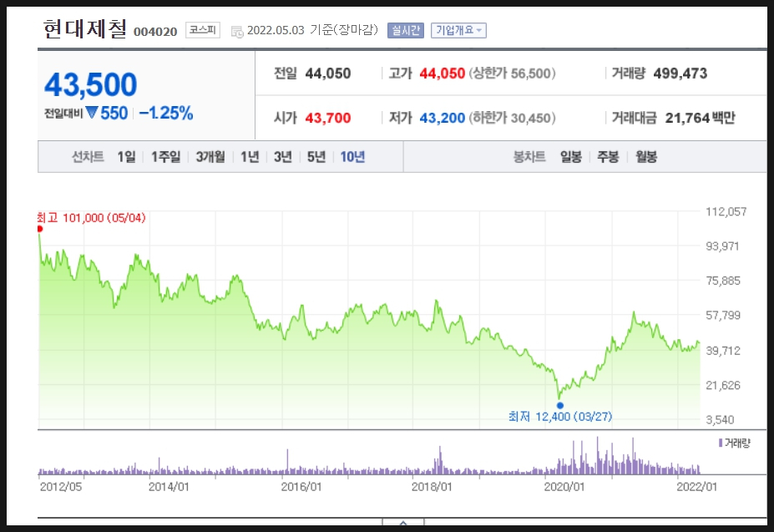Click the 거래량 value 499,473
This screenshot has height=532, width=774.
pos(680,73)
